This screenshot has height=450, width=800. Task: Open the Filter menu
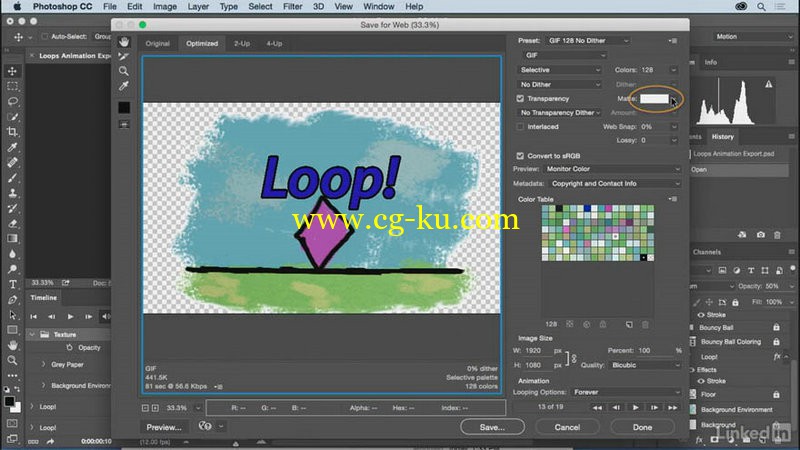click(292, 7)
